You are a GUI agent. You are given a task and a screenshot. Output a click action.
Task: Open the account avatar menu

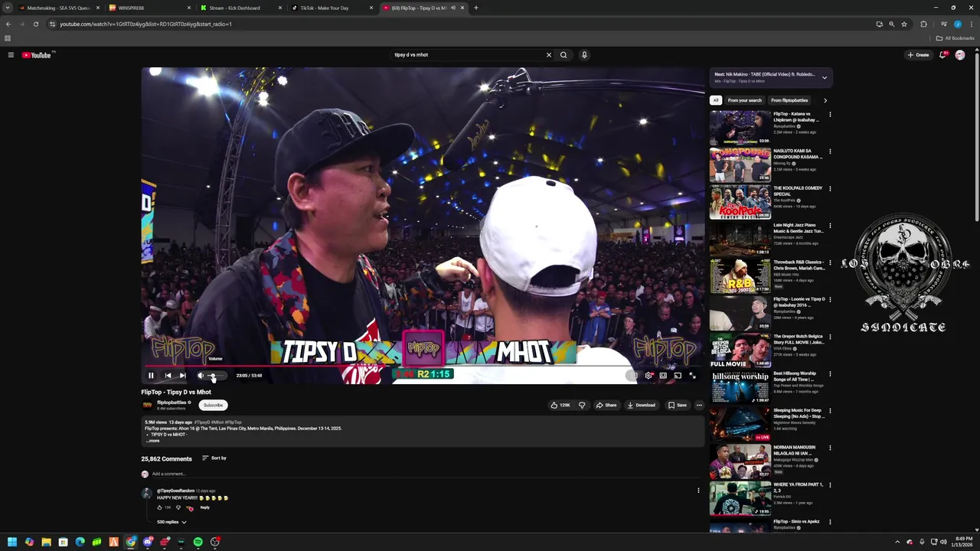[960, 55]
